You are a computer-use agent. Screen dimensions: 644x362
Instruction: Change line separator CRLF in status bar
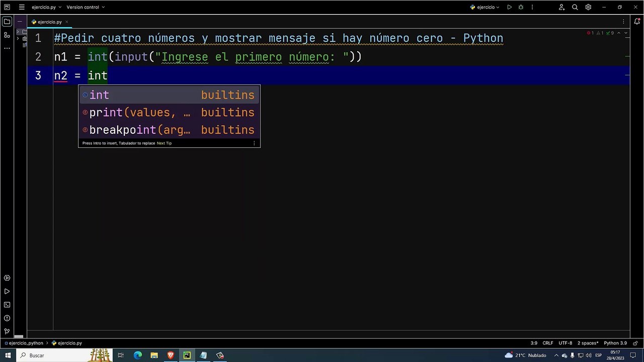click(x=548, y=343)
